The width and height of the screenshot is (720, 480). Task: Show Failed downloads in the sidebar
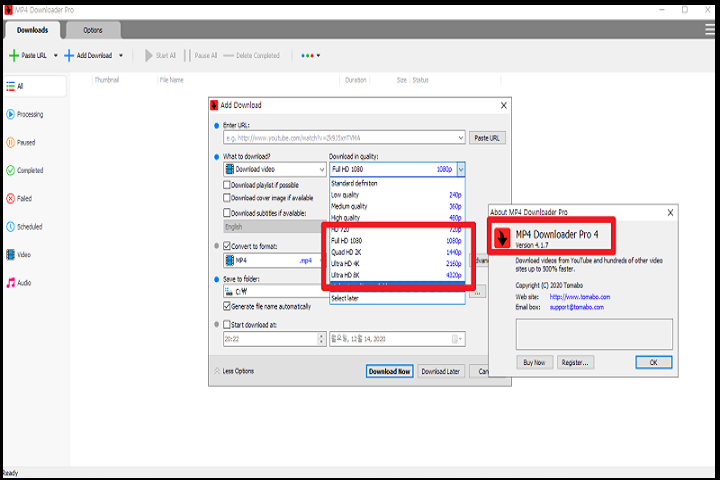pos(24,198)
